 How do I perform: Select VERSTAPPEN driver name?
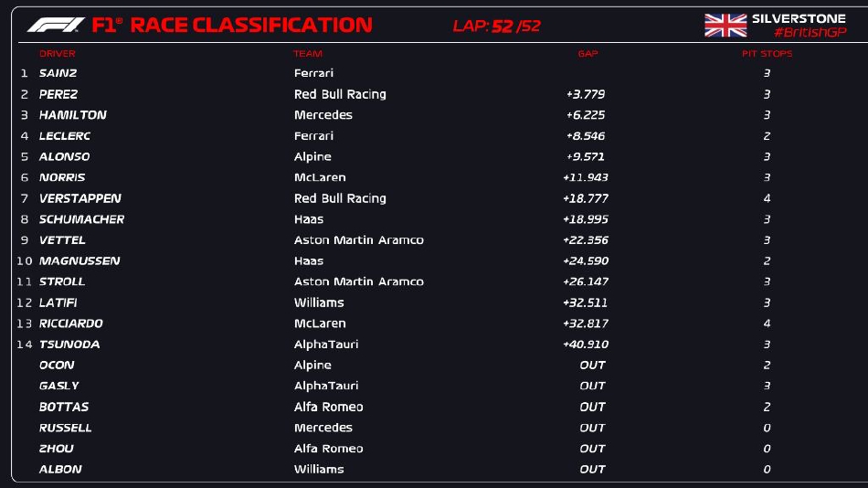(x=79, y=198)
